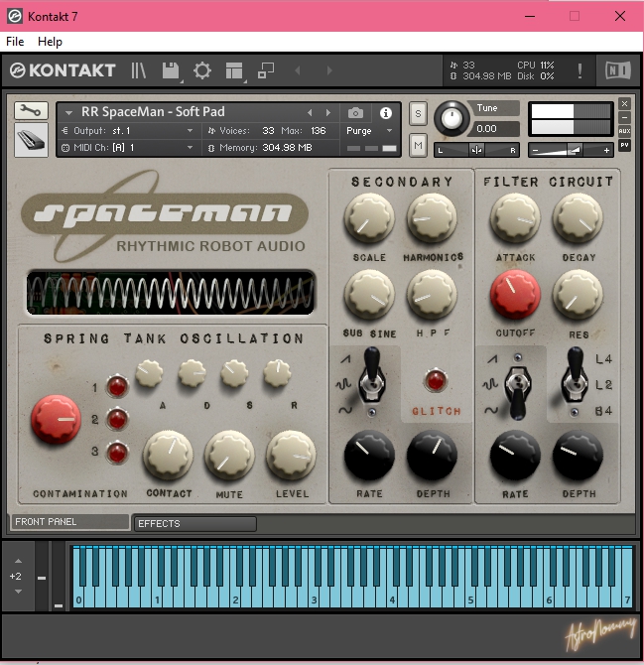Expand the Output st. 1 dropdown
The width and height of the screenshot is (644, 665).
pos(129,131)
